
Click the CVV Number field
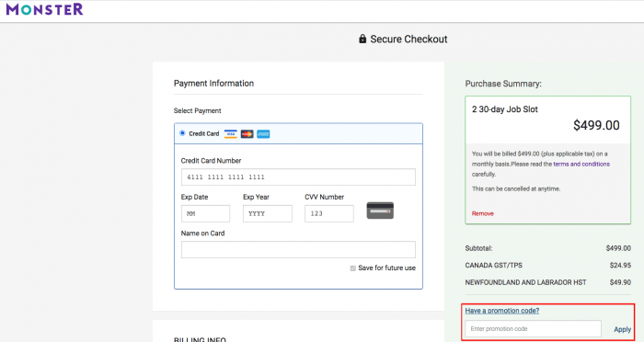point(329,214)
